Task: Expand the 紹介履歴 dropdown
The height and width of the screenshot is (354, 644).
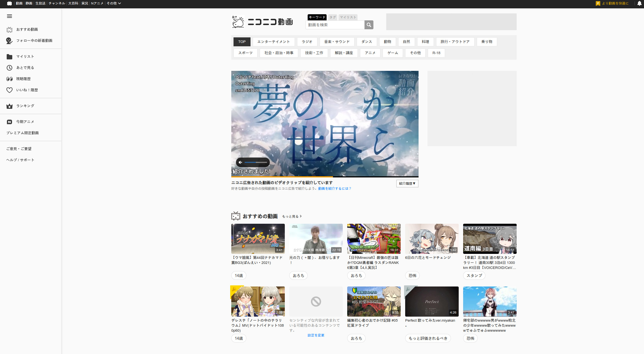Action: 407,183
